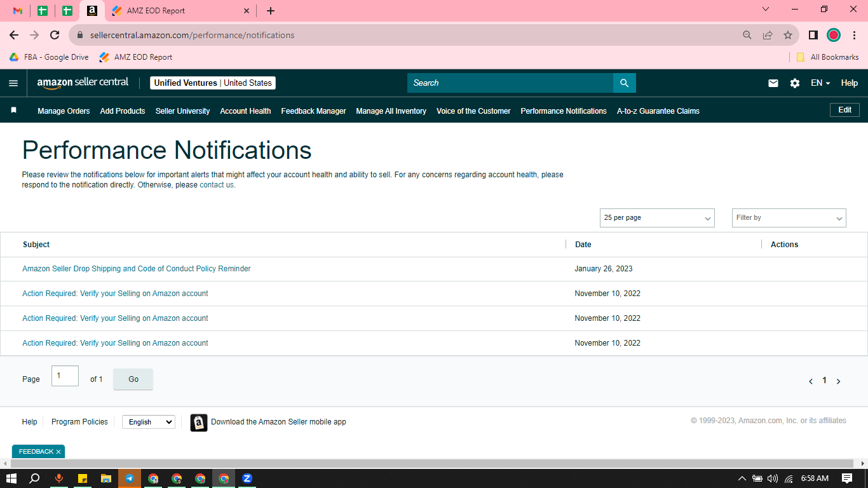868x488 pixels.
Task: Click the page number input field
Action: pyautogui.click(x=65, y=376)
